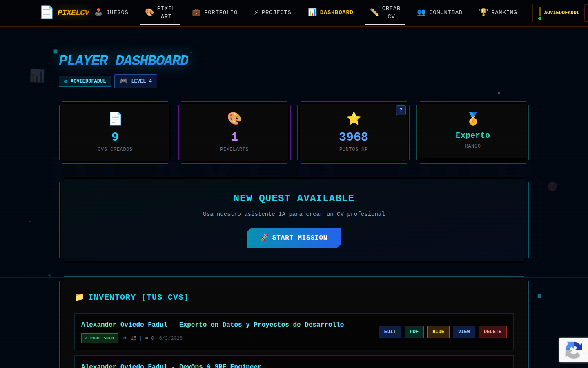
Task: Open the Experto en Datos CV title
Action: (212, 325)
